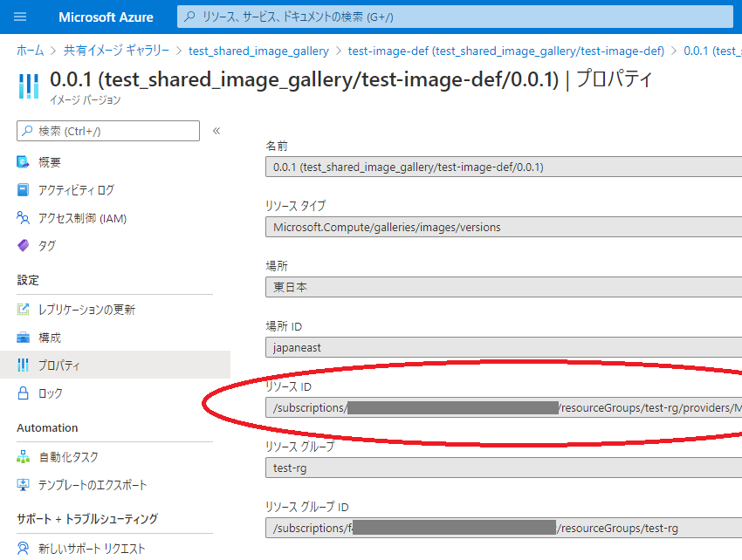
Task: Click the 新しいサポート リクエスト person icon
Action: click(x=23, y=548)
